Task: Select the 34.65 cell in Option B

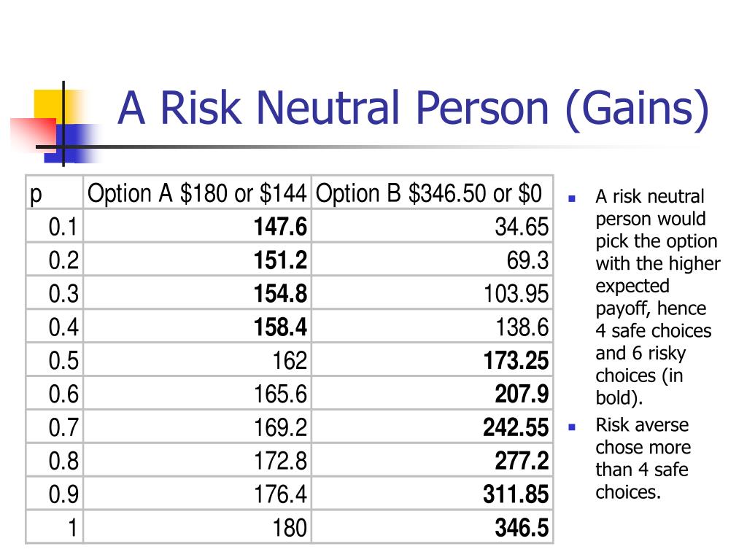Action: (432, 226)
